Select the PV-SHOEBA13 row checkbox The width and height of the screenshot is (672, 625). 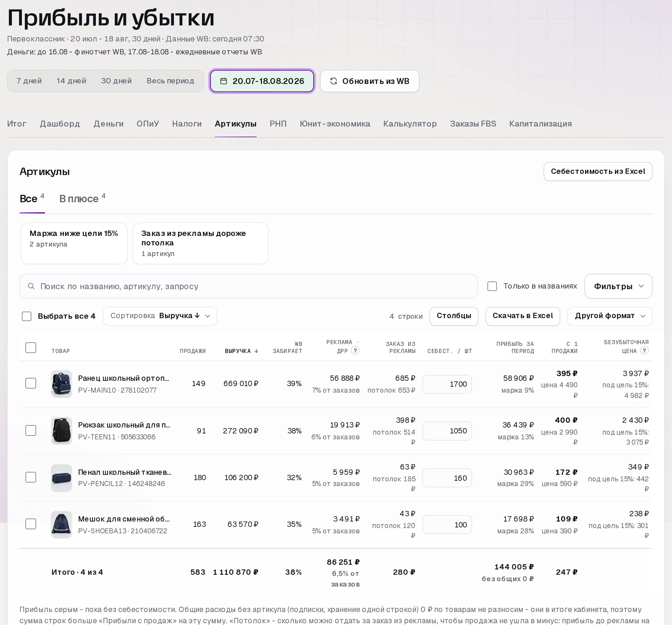(31, 524)
